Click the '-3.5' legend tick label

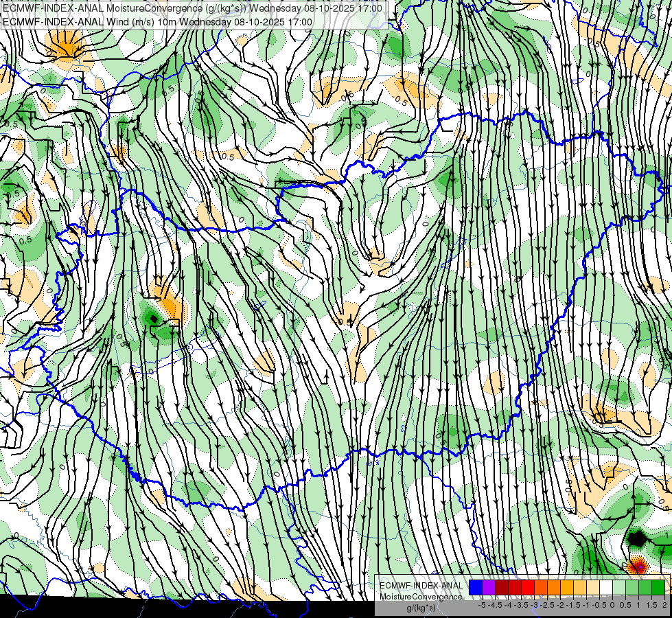[521, 605]
